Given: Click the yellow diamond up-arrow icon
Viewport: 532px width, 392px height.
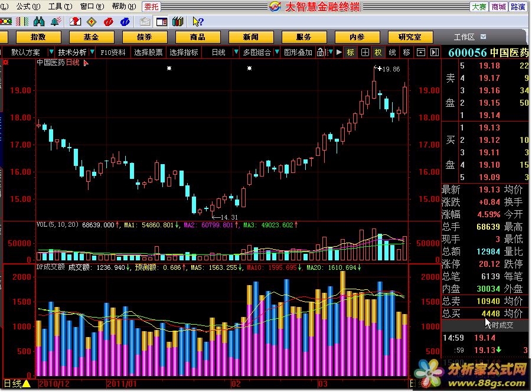Looking at the screenshot, I should (92, 22).
